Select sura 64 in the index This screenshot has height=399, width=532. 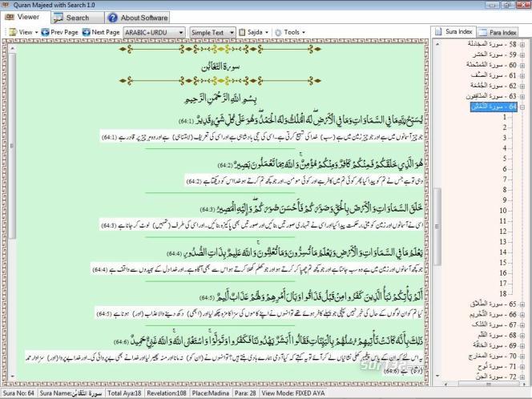[494, 107]
